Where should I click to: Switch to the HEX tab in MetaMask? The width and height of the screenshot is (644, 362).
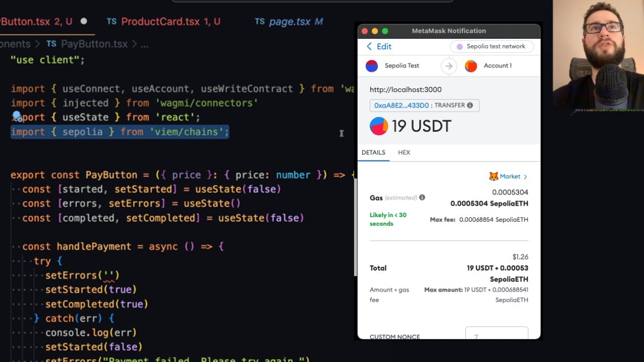tap(404, 152)
